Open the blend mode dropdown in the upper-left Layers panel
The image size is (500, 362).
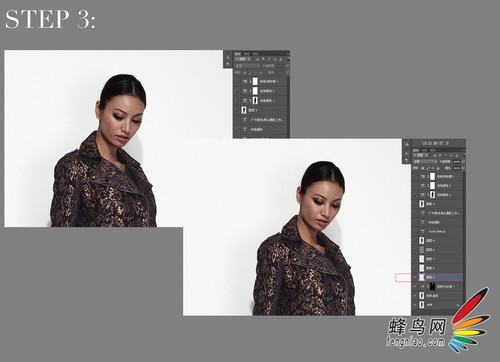pyautogui.click(x=247, y=66)
